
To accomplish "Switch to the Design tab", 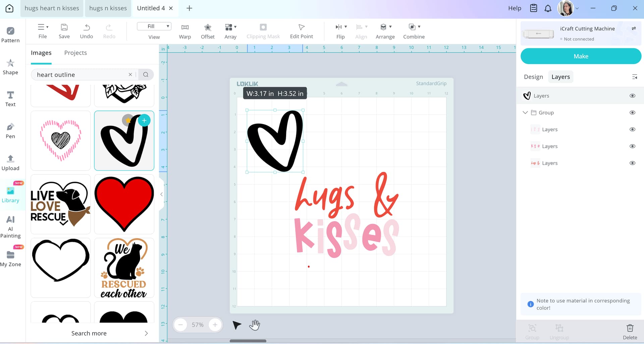I will (x=533, y=77).
